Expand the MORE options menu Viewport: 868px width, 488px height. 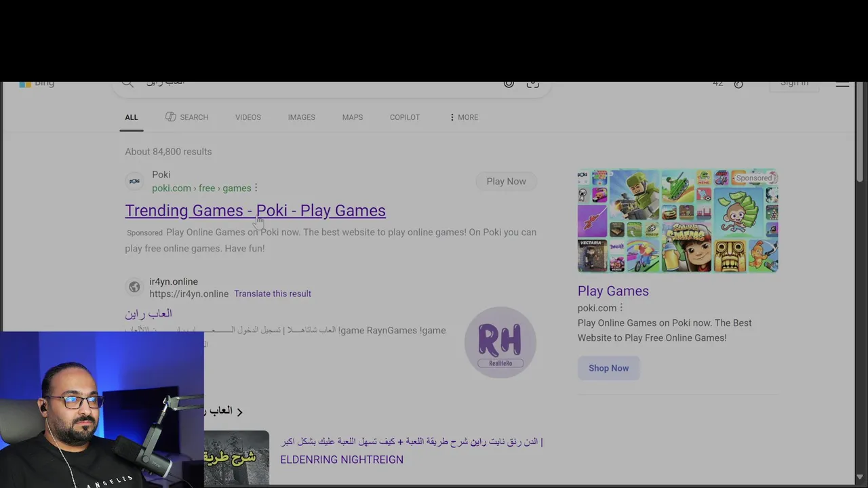(x=464, y=117)
